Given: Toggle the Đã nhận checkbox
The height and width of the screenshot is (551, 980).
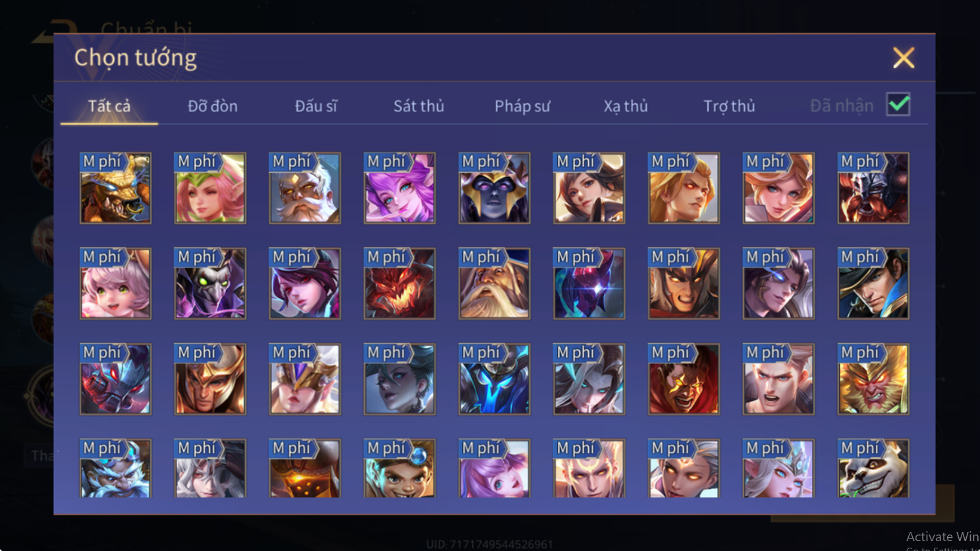Looking at the screenshot, I should 898,105.
